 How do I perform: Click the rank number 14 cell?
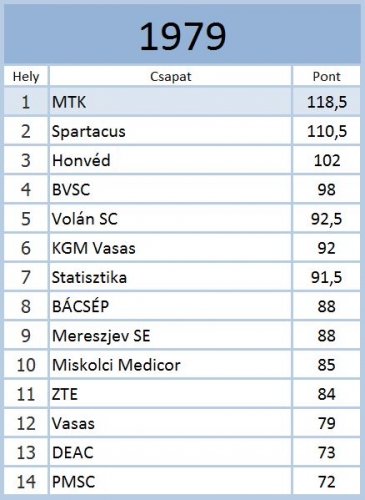tap(26, 482)
